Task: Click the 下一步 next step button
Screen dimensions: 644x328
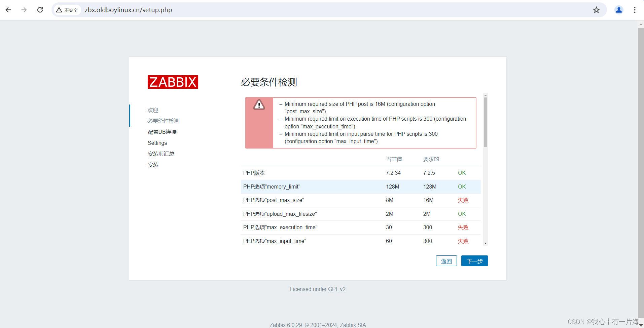Action: [x=474, y=261]
